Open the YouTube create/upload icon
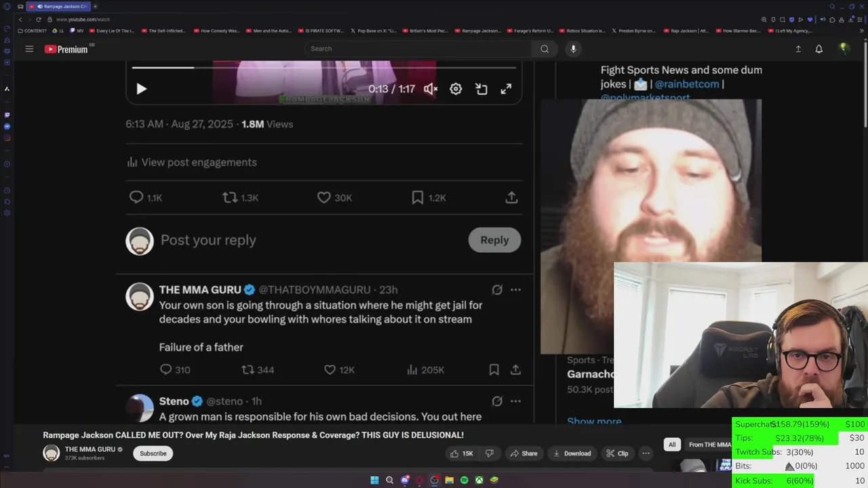The width and height of the screenshot is (868, 488). click(798, 49)
